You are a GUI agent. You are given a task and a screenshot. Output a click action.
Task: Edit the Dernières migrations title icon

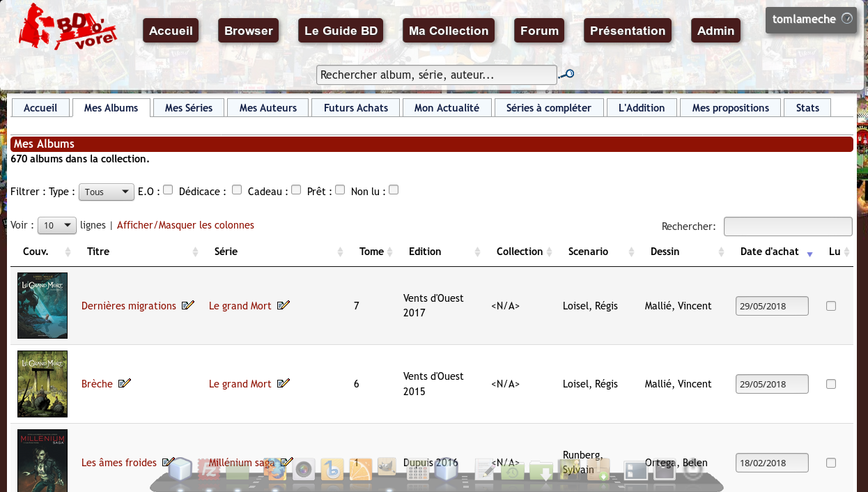pos(188,305)
